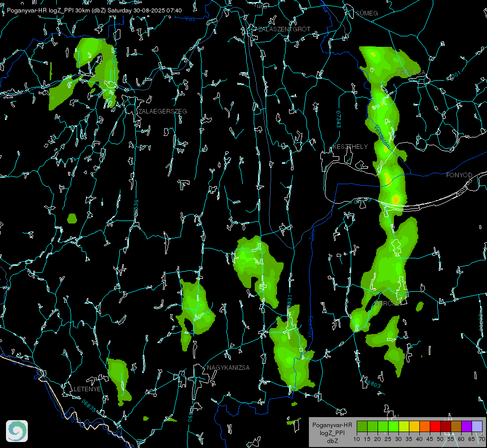Click the KESZTHELY city label
Viewport: 487px width, 448px height.
pyautogui.click(x=350, y=146)
